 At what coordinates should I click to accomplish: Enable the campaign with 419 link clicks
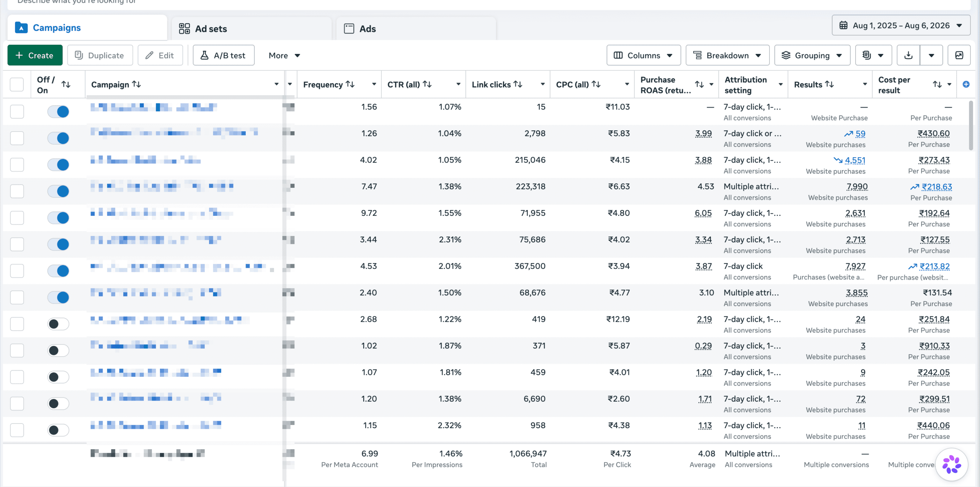click(x=58, y=324)
